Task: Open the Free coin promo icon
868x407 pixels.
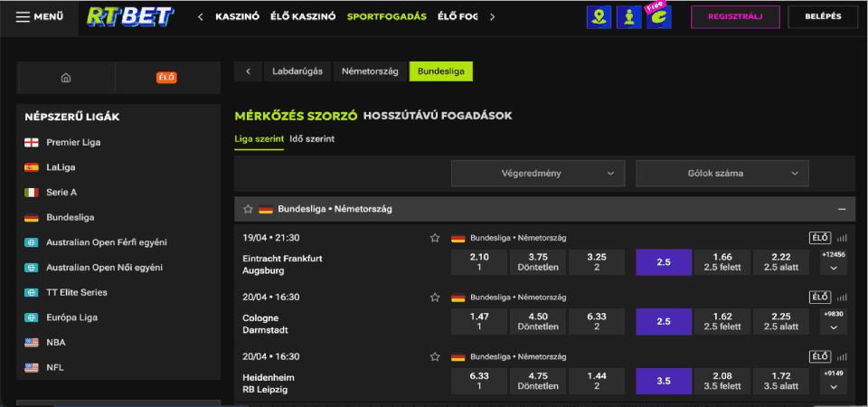Action: pyautogui.click(x=659, y=16)
